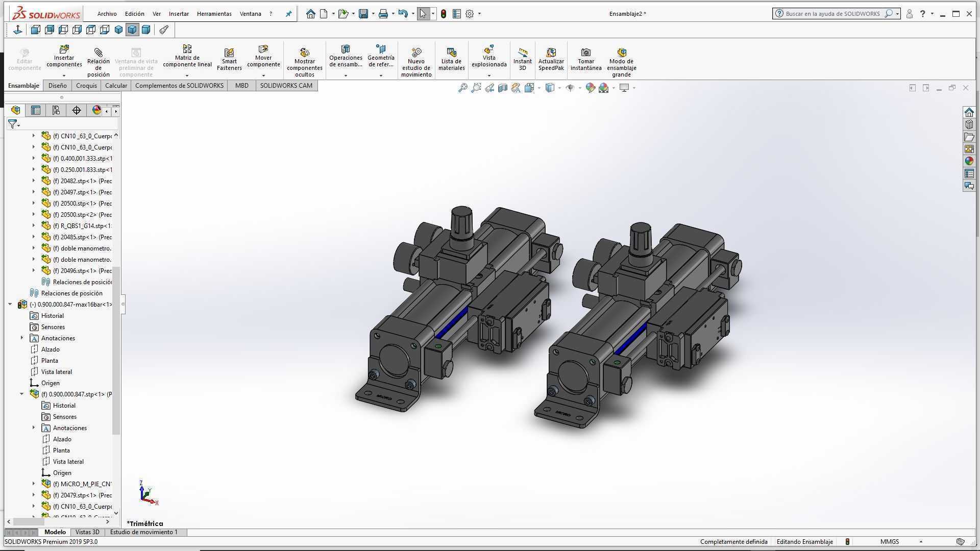Image resolution: width=980 pixels, height=551 pixels.
Task: Select the Estudio de movimiento 1 tab
Action: pos(144,532)
